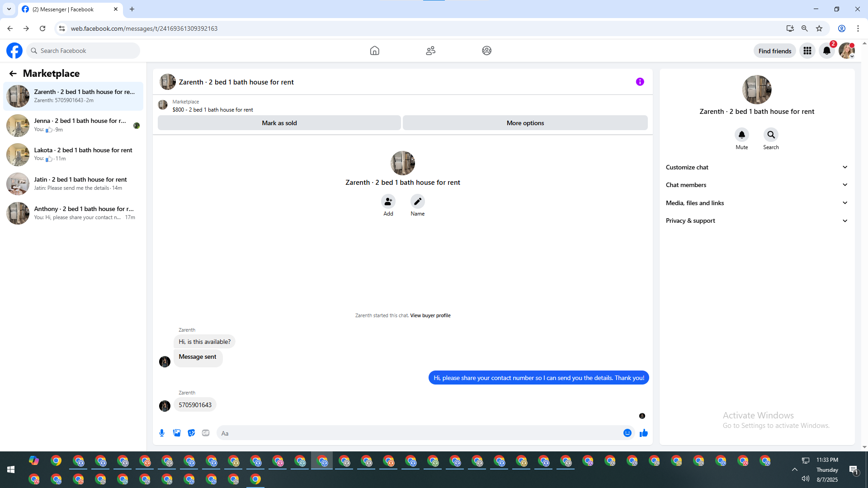868x488 pixels.
Task: Open the emoji picker in message box
Action: click(627, 433)
